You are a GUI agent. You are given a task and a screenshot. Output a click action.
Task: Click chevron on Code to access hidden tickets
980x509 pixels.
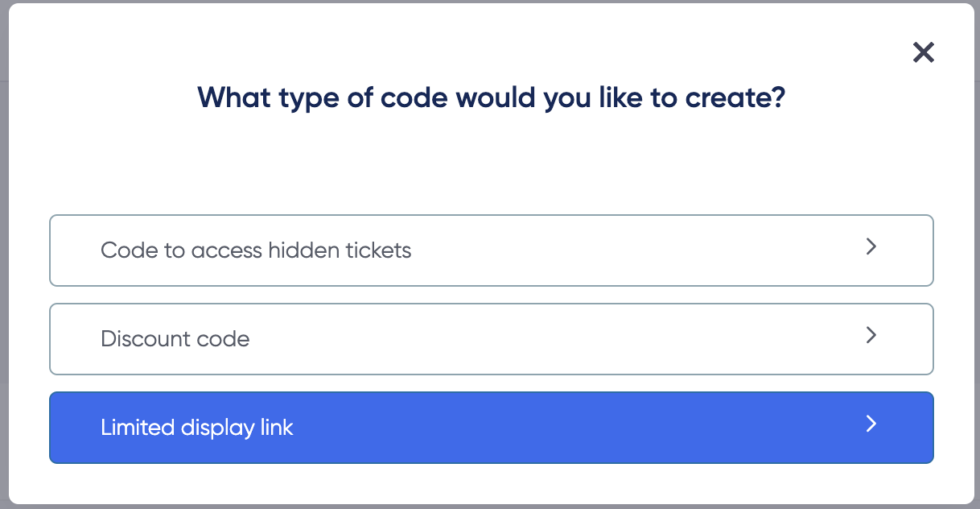(871, 246)
